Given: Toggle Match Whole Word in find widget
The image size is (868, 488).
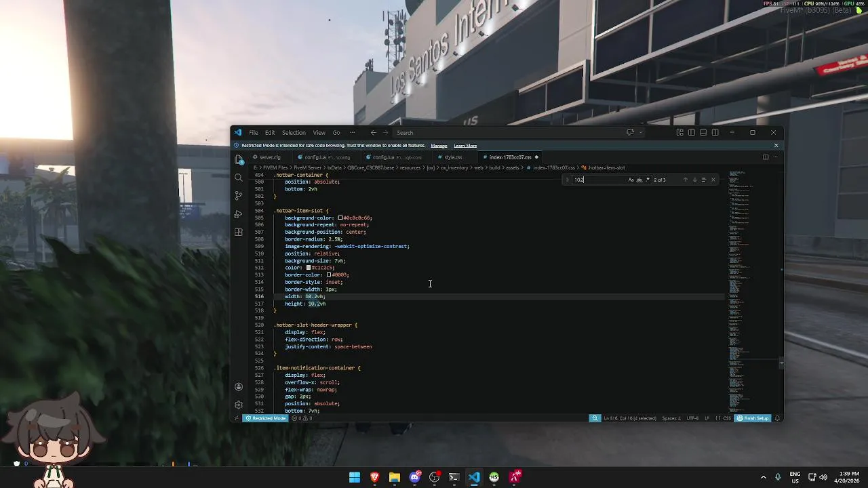Looking at the screenshot, I should pyautogui.click(x=639, y=180).
